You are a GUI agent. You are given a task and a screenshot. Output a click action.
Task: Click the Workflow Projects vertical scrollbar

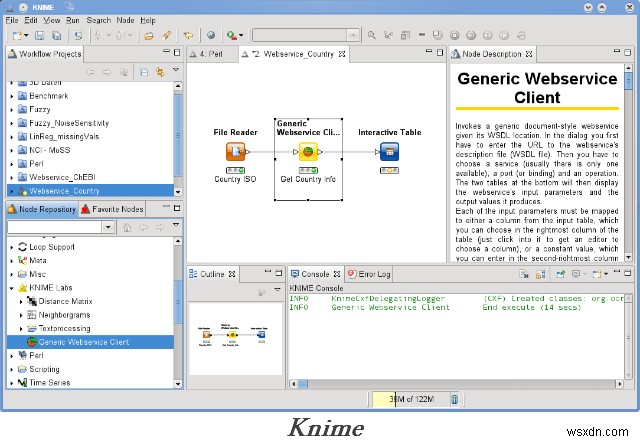click(178, 135)
